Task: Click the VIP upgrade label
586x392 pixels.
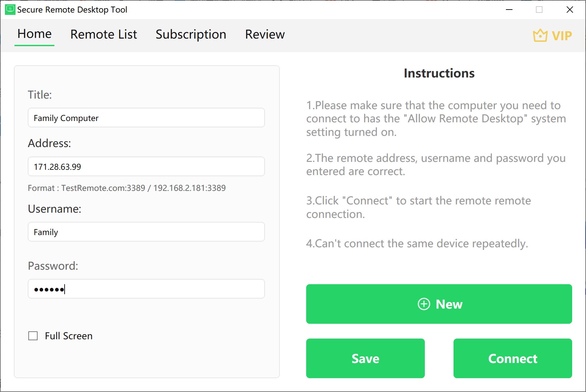Action: 561,35
